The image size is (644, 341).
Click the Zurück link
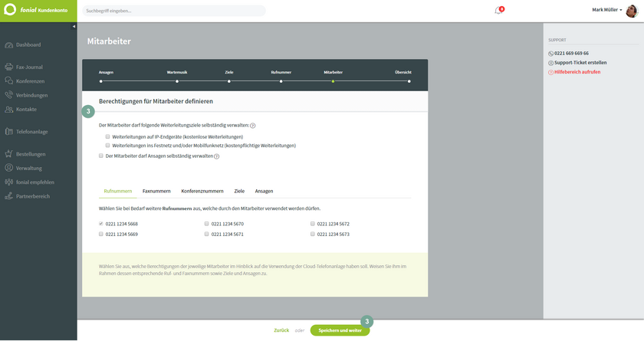tap(281, 330)
